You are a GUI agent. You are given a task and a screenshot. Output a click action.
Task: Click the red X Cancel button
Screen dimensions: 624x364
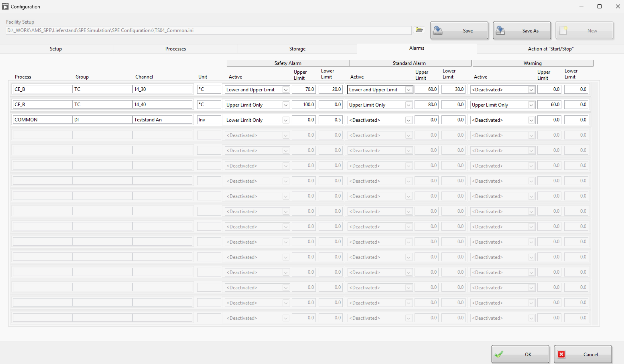pyautogui.click(x=583, y=354)
